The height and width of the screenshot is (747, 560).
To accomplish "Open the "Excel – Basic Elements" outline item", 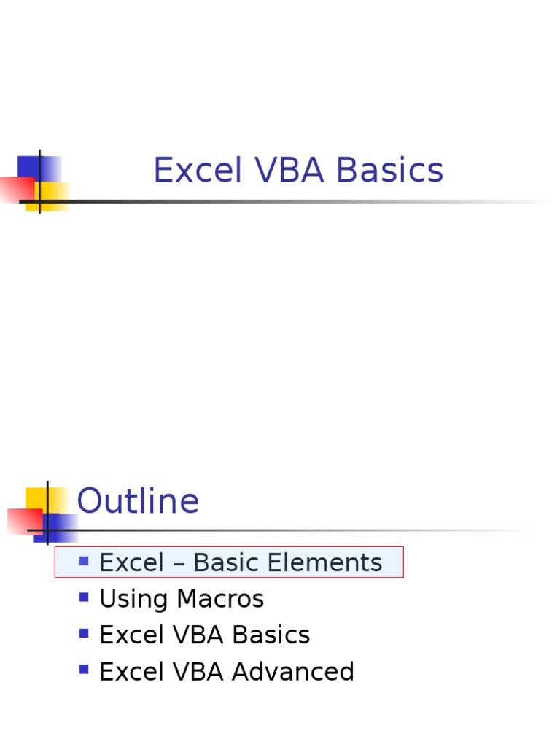I will [x=241, y=562].
